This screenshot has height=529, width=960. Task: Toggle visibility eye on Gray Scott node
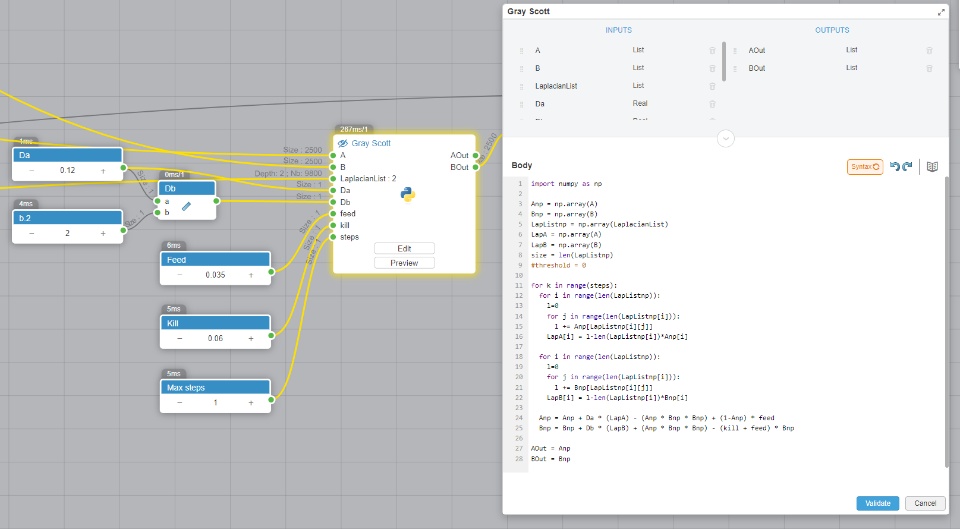tap(343, 143)
